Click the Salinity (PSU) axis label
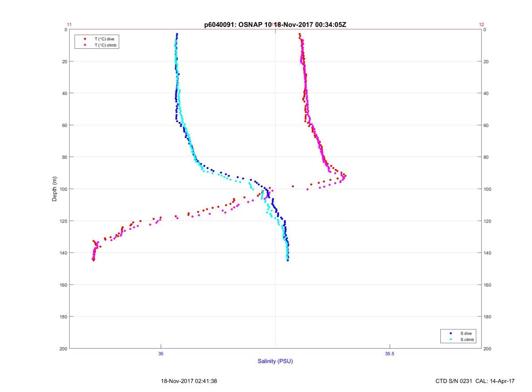 click(x=275, y=361)
